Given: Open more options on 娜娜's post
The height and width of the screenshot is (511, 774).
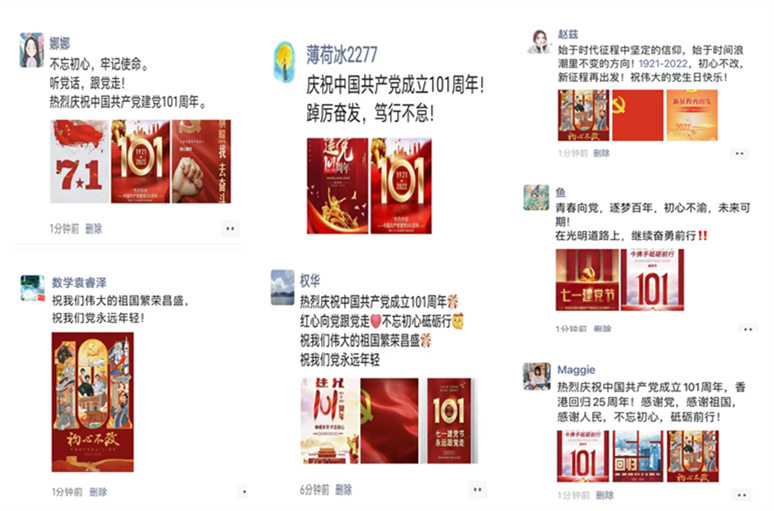Looking at the screenshot, I should tap(230, 229).
